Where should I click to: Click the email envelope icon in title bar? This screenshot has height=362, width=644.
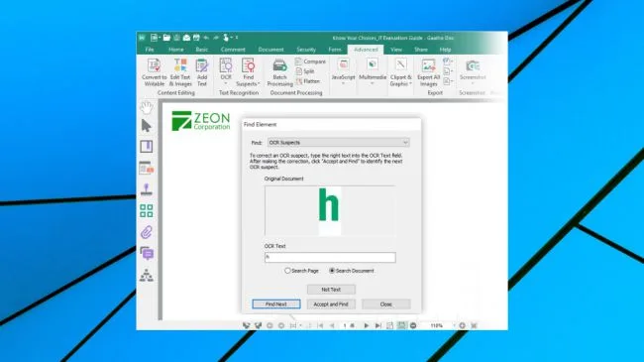tap(186, 38)
